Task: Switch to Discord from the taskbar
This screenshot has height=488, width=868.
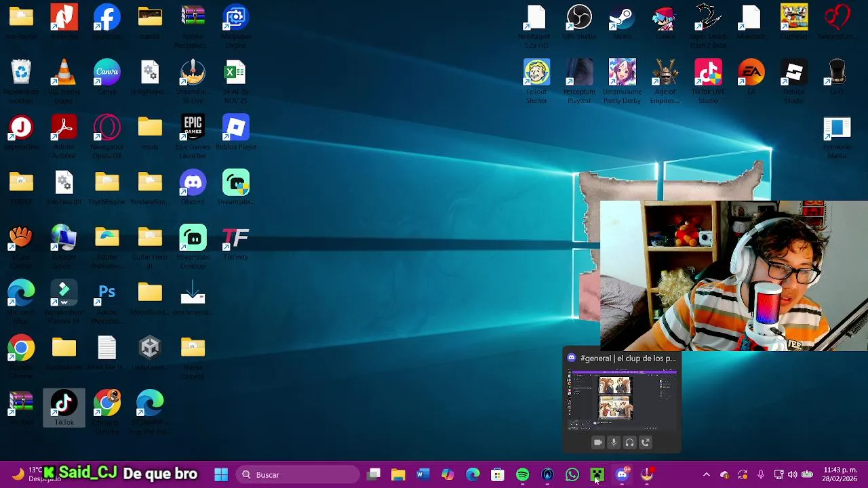Action: [622, 474]
